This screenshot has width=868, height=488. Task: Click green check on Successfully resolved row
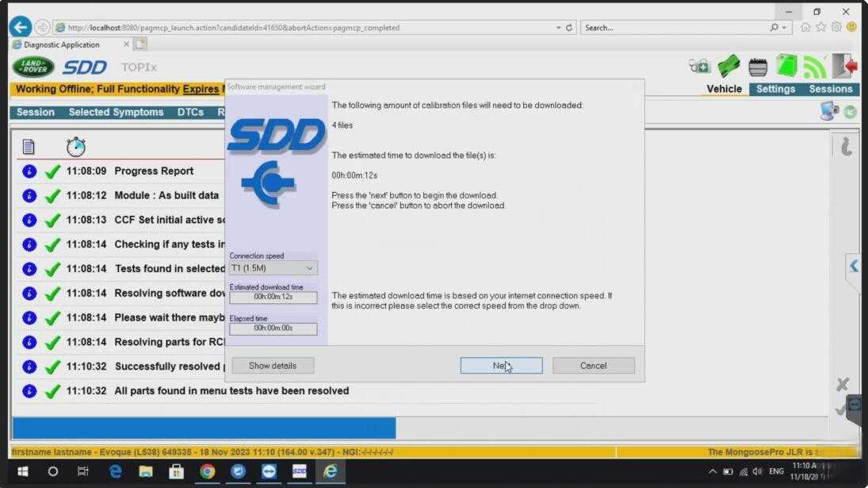point(52,367)
